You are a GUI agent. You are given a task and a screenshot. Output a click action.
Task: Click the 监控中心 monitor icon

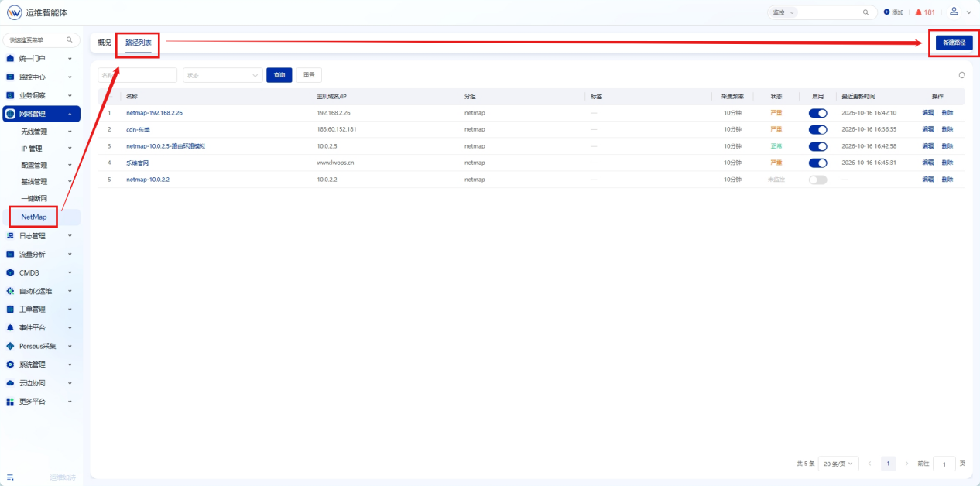tap(10, 77)
